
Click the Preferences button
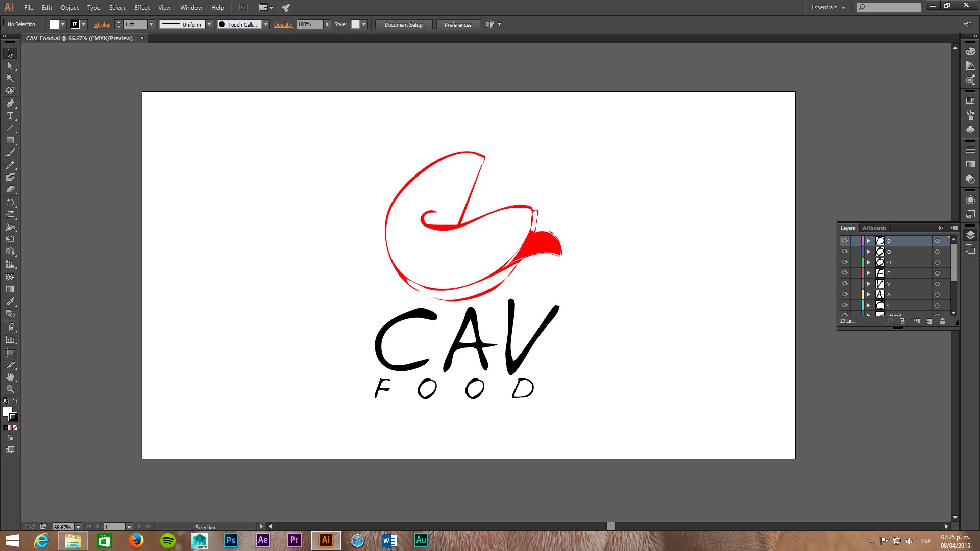coord(457,24)
